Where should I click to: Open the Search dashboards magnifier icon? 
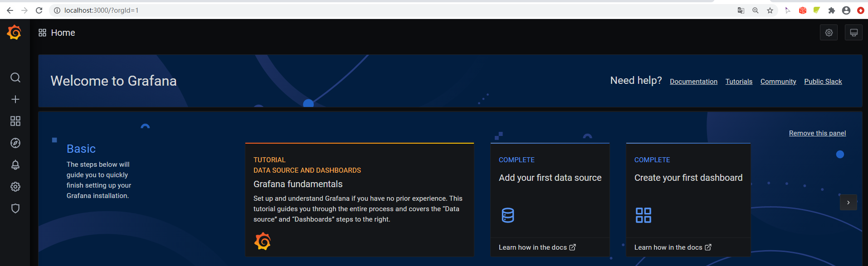point(15,77)
